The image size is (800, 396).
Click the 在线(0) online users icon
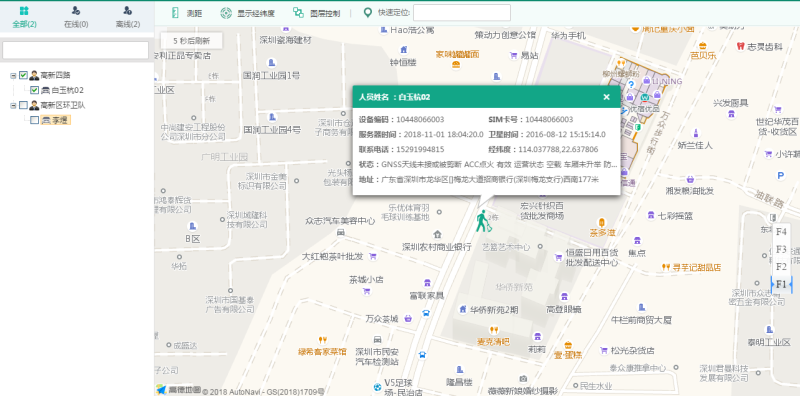click(76, 10)
